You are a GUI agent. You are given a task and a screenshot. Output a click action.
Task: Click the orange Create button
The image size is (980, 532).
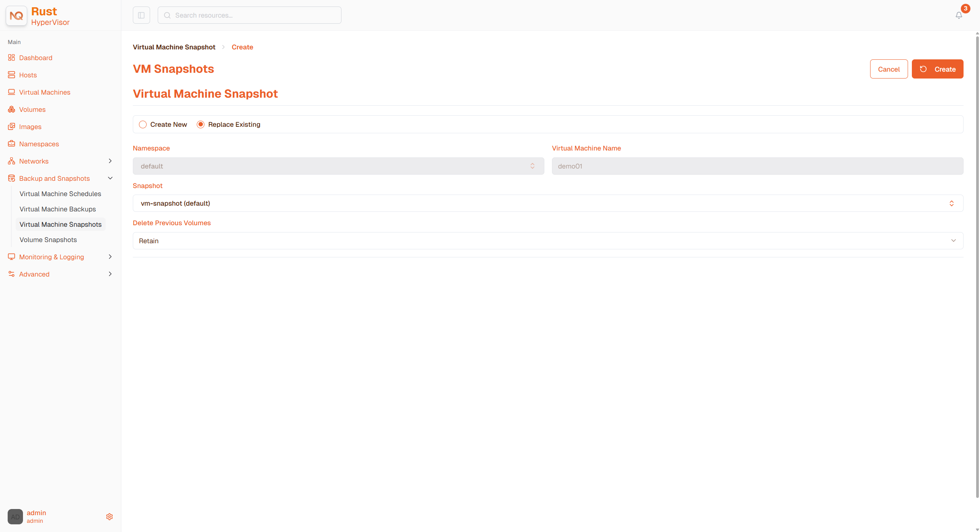click(x=938, y=69)
